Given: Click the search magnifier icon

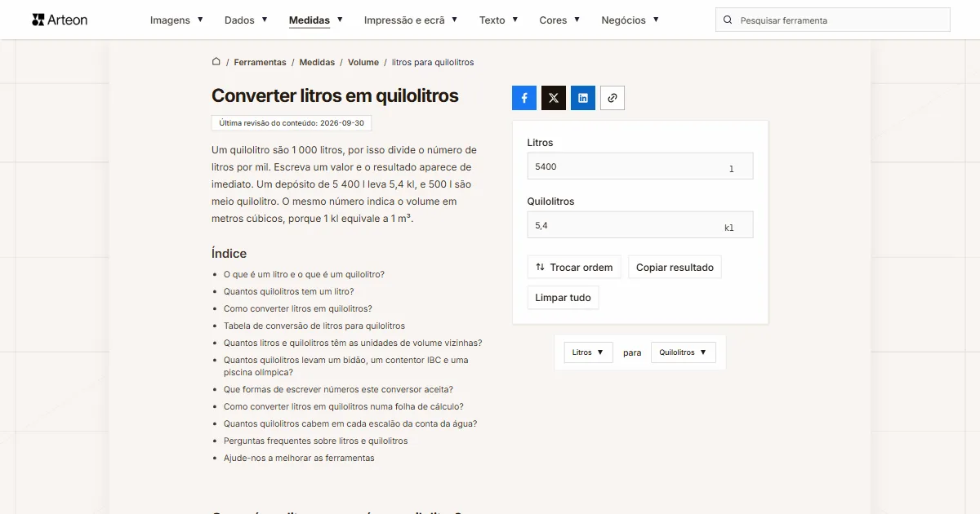Looking at the screenshot, I should click(728, 20).
